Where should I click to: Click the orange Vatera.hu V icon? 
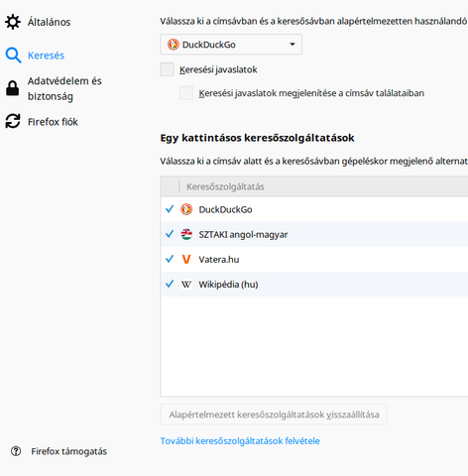[186, 259]
